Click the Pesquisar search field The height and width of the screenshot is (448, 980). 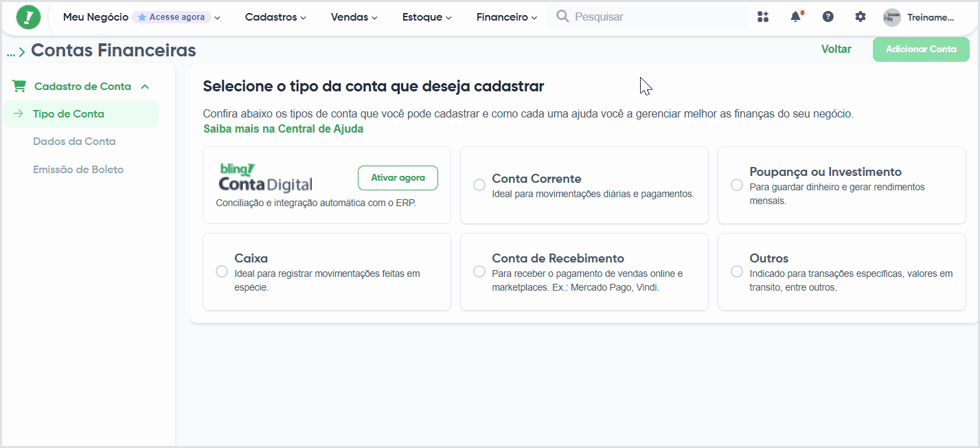[x=649, y=16]
